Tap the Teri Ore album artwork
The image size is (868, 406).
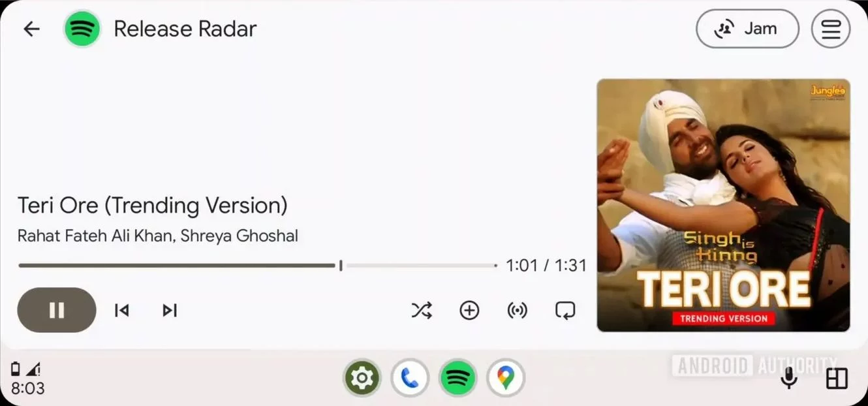point(723,205)
